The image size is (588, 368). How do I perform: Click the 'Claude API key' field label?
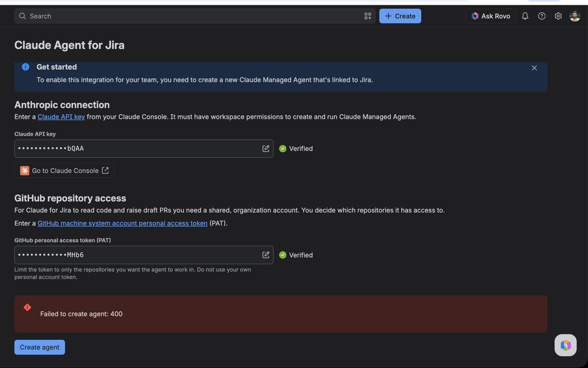35,134
